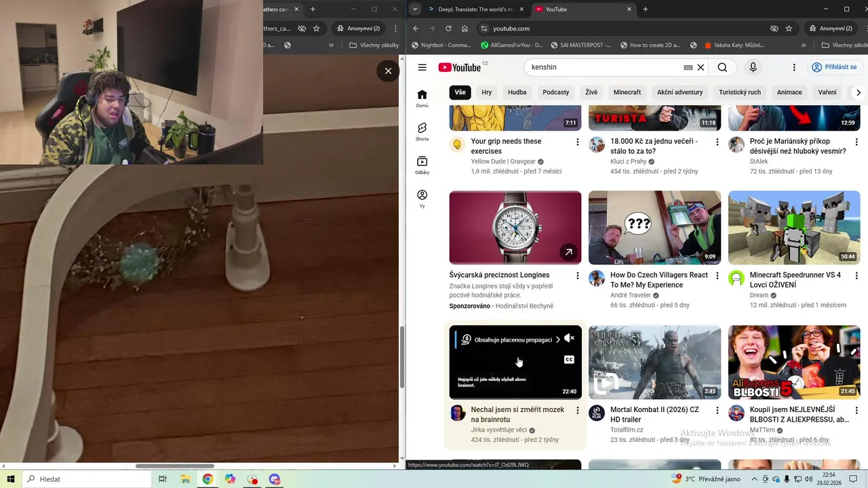
Task: Open the Windows Start menu
Action: [x=10, y=479]
